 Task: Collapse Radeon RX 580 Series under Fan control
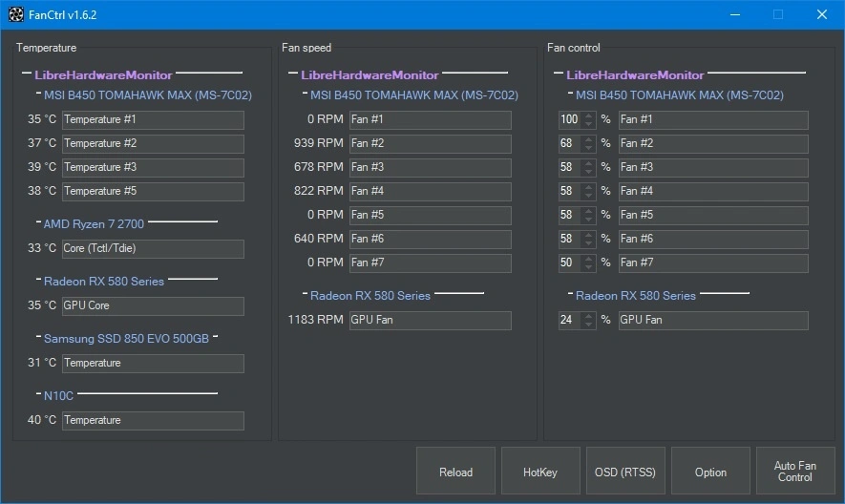coord(570,294)
